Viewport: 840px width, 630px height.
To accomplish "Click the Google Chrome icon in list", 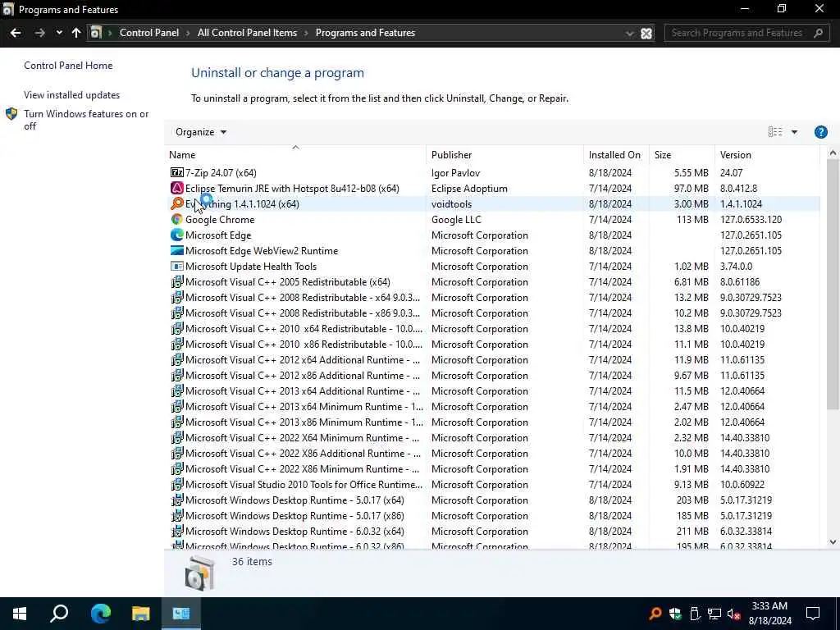I will [x=177, y=219].
